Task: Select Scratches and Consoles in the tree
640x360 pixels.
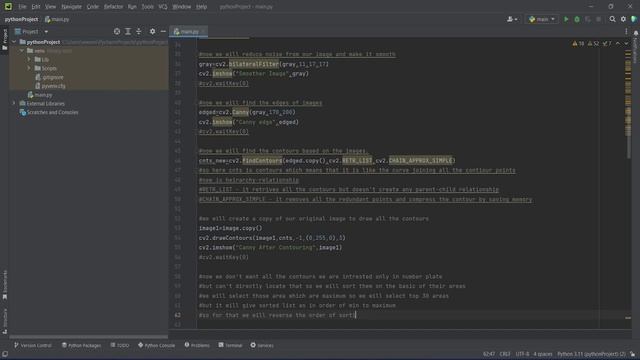Action: 49,112
